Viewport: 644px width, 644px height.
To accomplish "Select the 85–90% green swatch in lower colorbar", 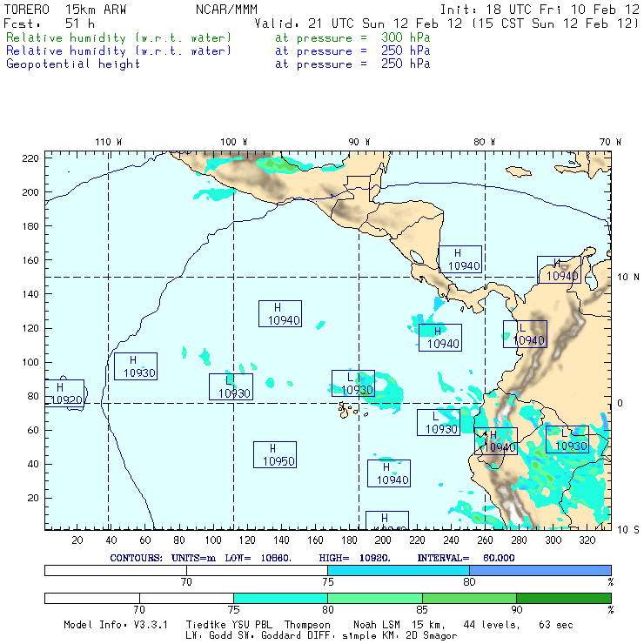I will pos(469,598).
